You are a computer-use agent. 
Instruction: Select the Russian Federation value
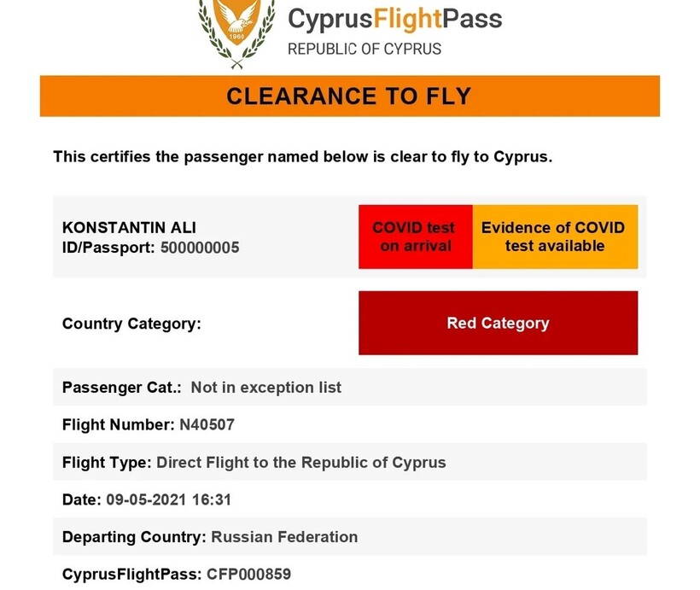tap(284, 537)
